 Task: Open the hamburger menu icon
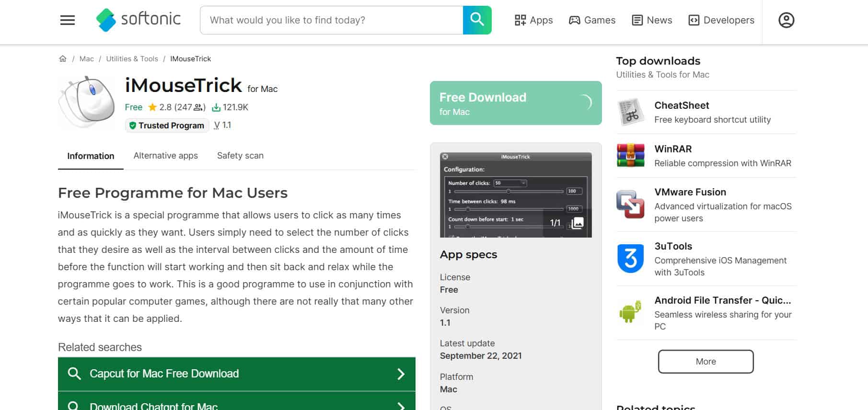tap(67, 20)
